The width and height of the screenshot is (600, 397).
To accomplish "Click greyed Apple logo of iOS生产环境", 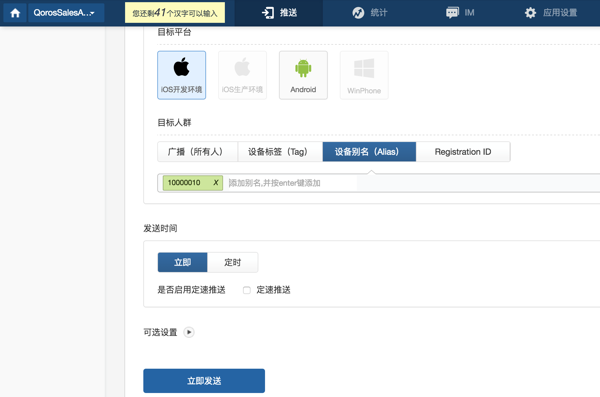I will pyautogui.click(x=242, y=67).
